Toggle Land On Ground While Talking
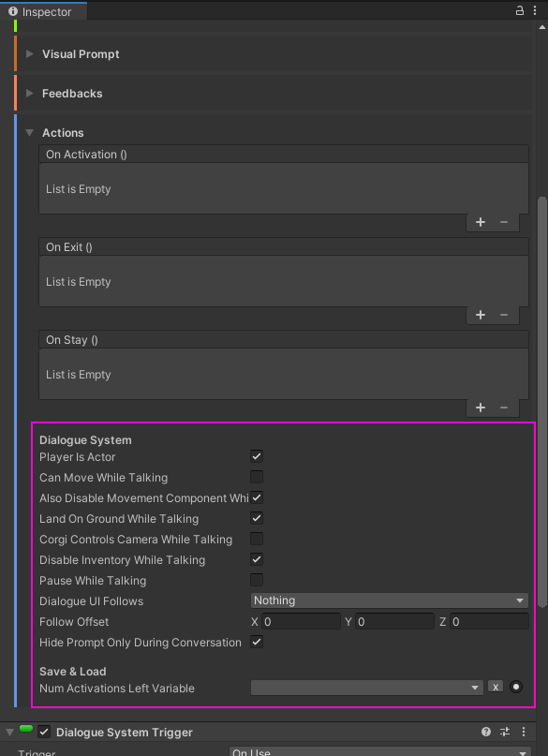The width and height of the screenshot is (548, 756). [257, 518]
